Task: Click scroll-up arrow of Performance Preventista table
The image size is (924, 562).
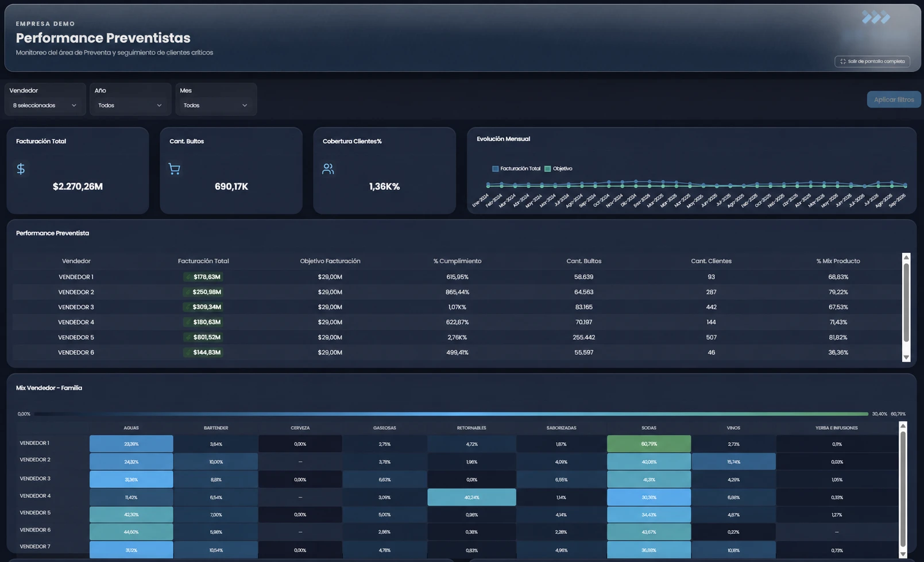Action: [x=906, y=257]
